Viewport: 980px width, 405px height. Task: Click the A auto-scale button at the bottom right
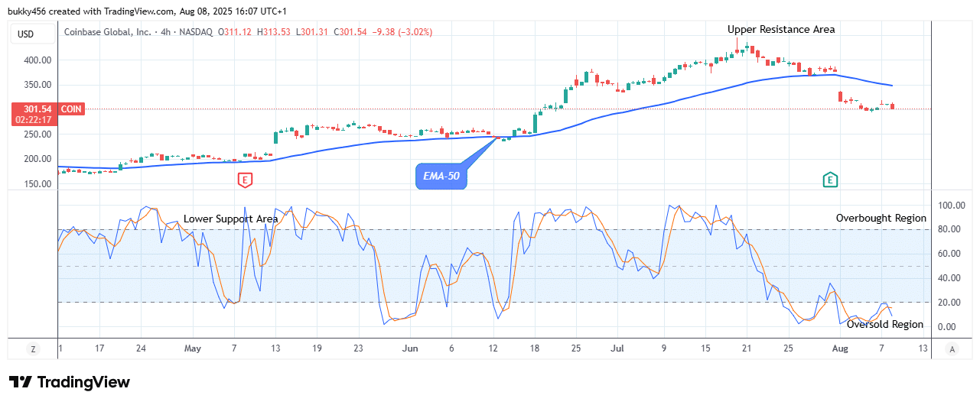[952, 348]
